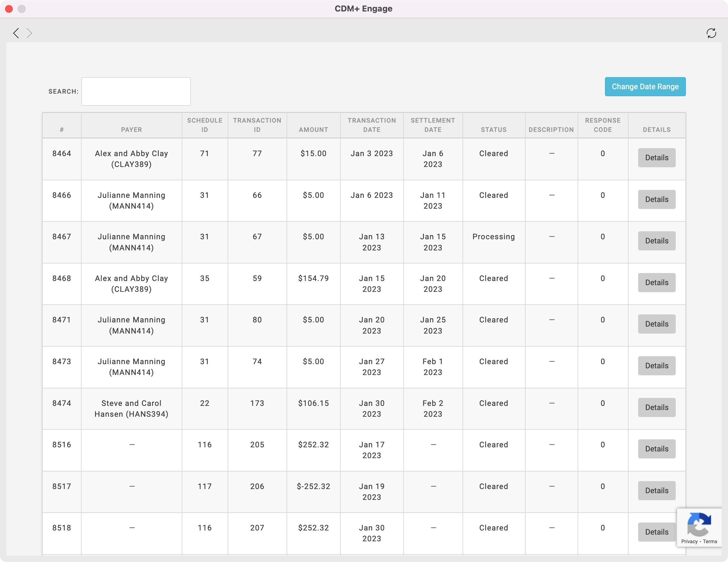This screenshot has height=562, width=728.
Task: Click the Terms link in reCAPTCHA badge
Action: click(x=710, y=541)
